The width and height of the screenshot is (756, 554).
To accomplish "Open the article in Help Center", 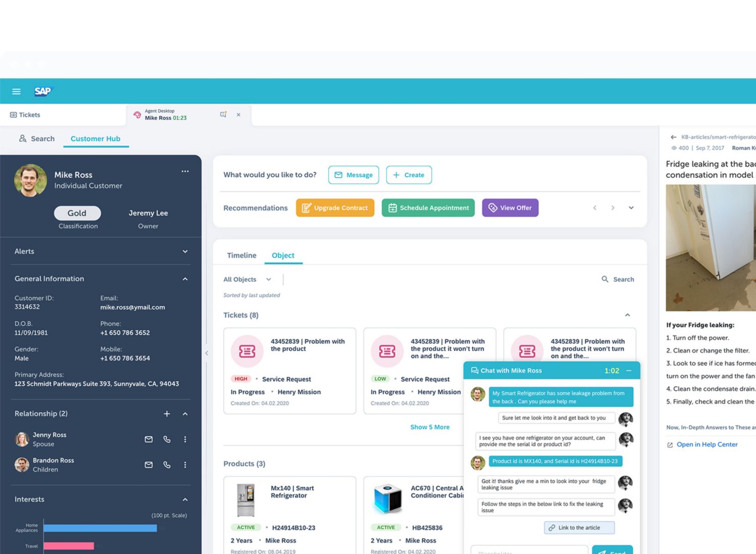I will click(x=707, y=445).
